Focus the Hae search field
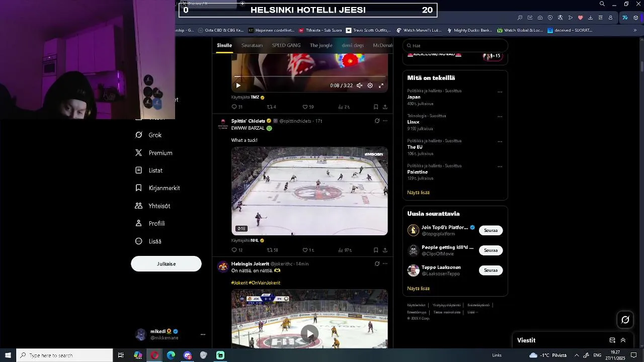Screen dimensions: 644x362 (x=455, y=46)
